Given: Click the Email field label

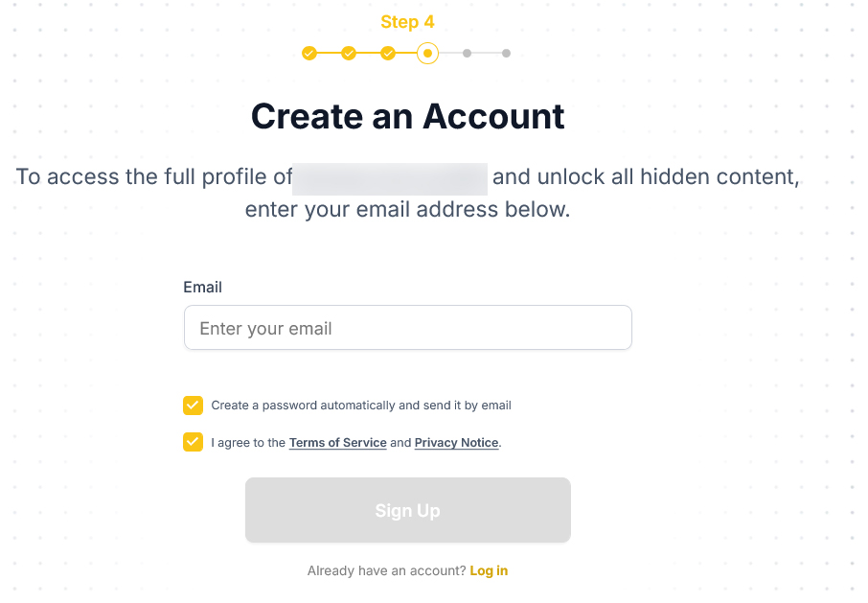Looking at the screenshot, I should [x=202, y=287].
